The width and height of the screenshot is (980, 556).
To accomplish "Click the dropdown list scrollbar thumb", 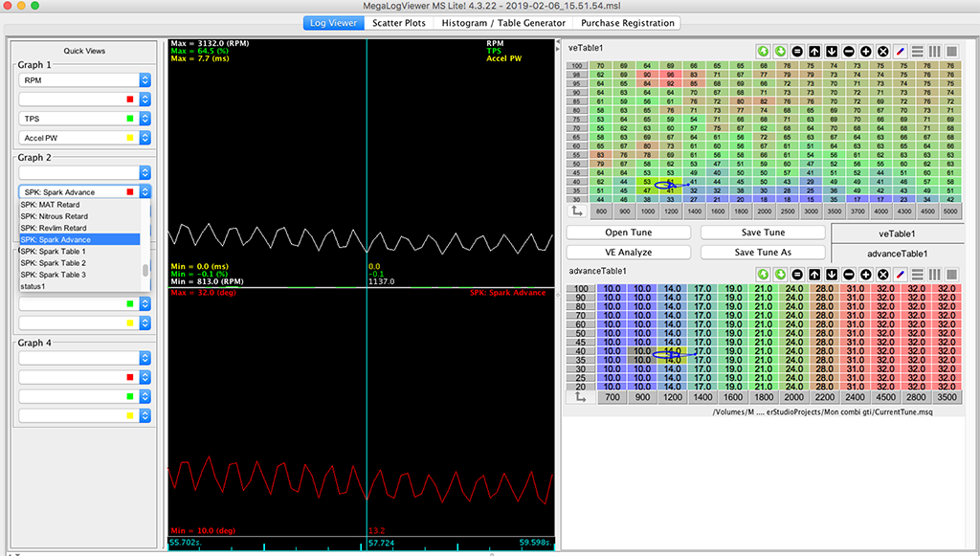I will (x=145, y=270).
